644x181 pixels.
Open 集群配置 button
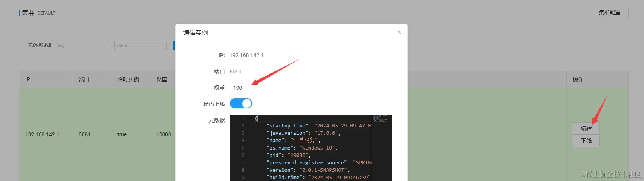pos(609,12)
